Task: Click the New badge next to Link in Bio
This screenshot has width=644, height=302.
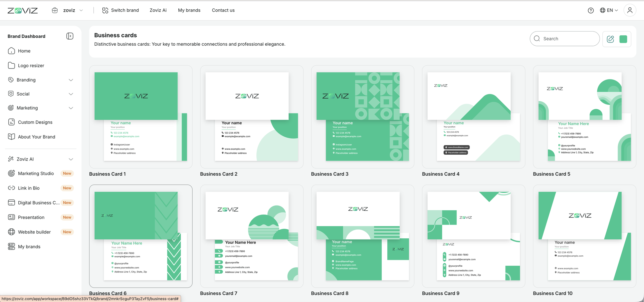Action: point(67,188)
